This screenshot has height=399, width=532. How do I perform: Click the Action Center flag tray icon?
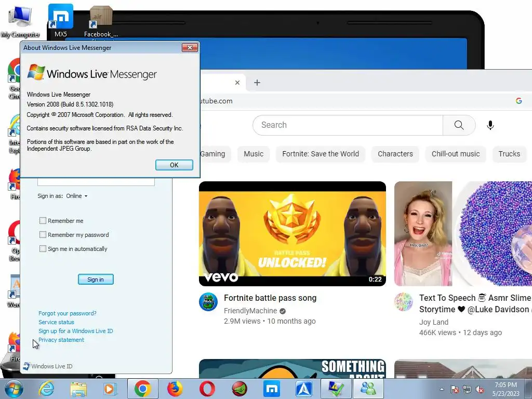click(455, 389)
